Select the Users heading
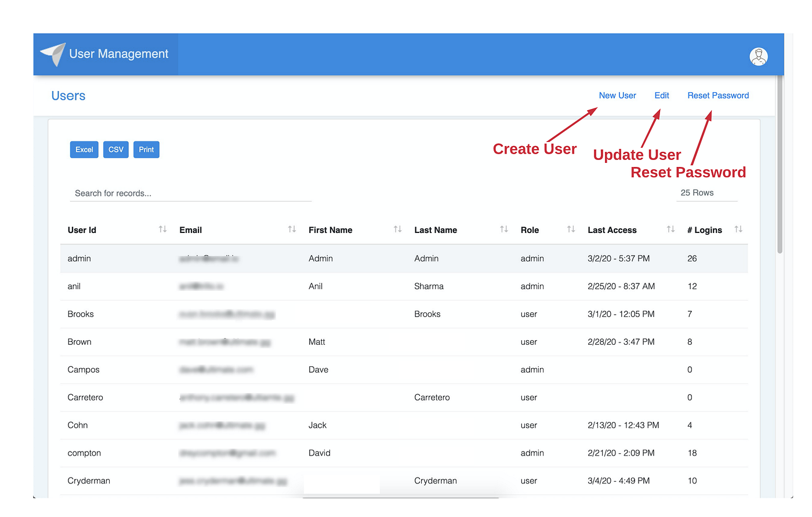Image resolution: width=812 pixels, height=517 pixels. pos(68,96)
